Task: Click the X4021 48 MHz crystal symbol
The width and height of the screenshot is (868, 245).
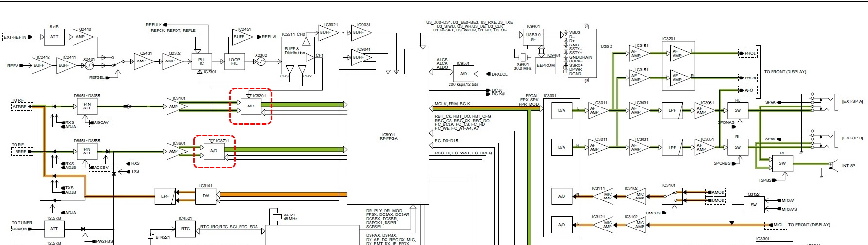Action: tap(277, 217)
